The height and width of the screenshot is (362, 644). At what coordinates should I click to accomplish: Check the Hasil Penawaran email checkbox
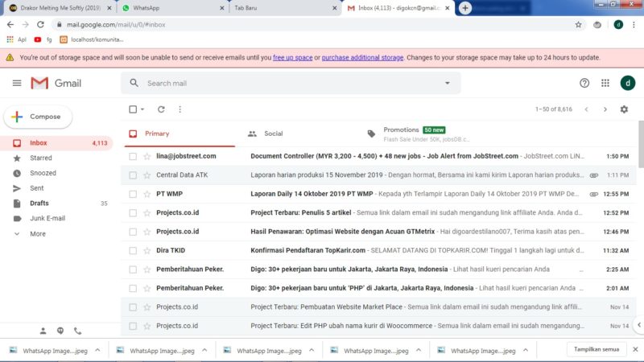coord(133,232)
